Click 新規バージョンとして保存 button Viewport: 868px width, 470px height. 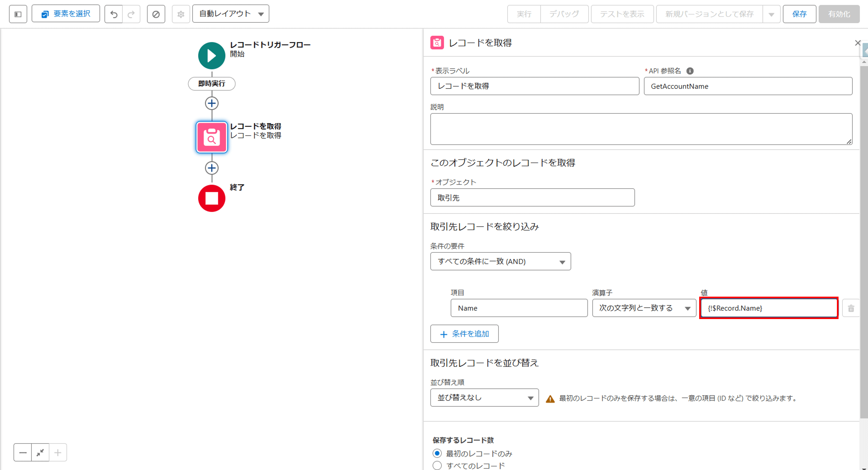point(710,14)
